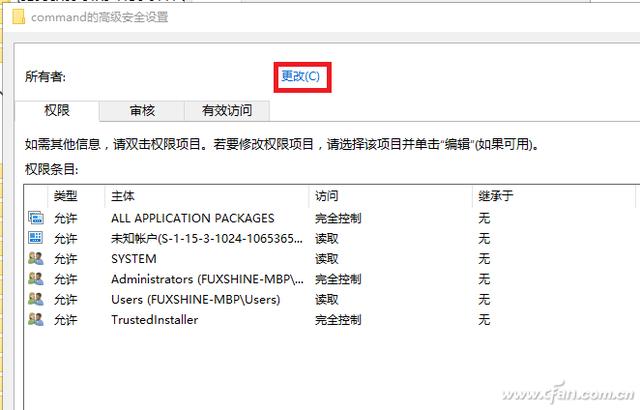Click the Users row group icon
640x410 pixels.
[36, 299]
